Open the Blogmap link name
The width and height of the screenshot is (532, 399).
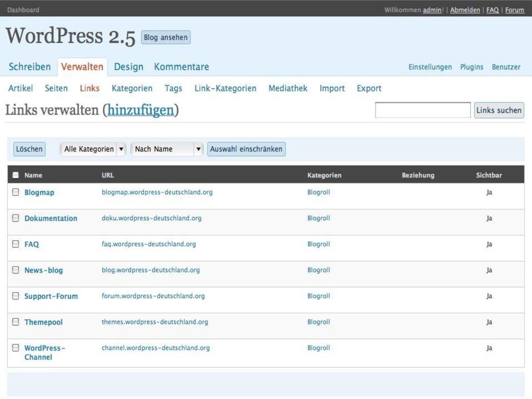coord(39,192)
